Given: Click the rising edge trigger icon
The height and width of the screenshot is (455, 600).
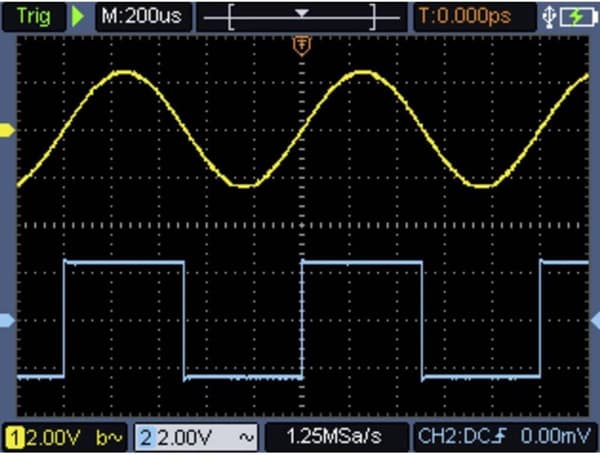Looking at the screenshot, I should (500, 436).
